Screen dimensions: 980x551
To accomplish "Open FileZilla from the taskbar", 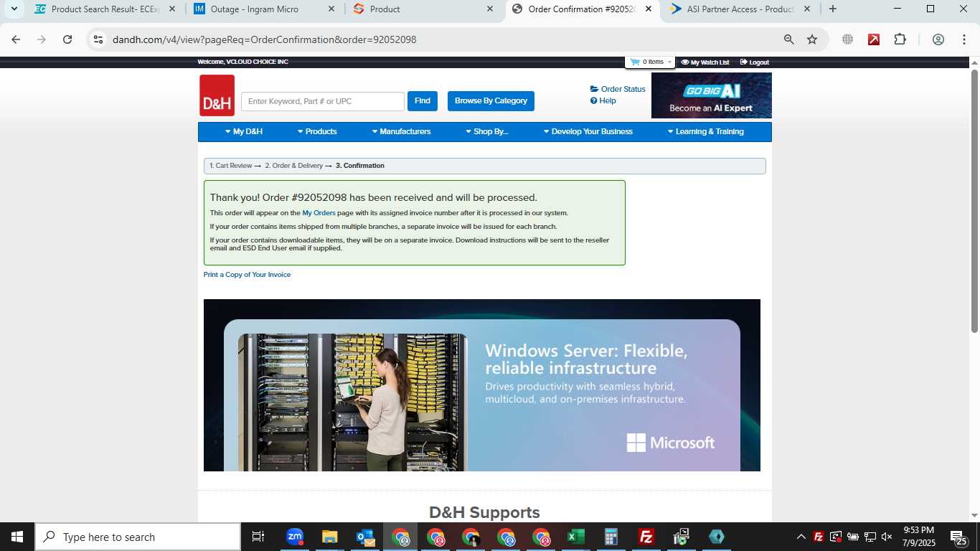I will [646, 537].
